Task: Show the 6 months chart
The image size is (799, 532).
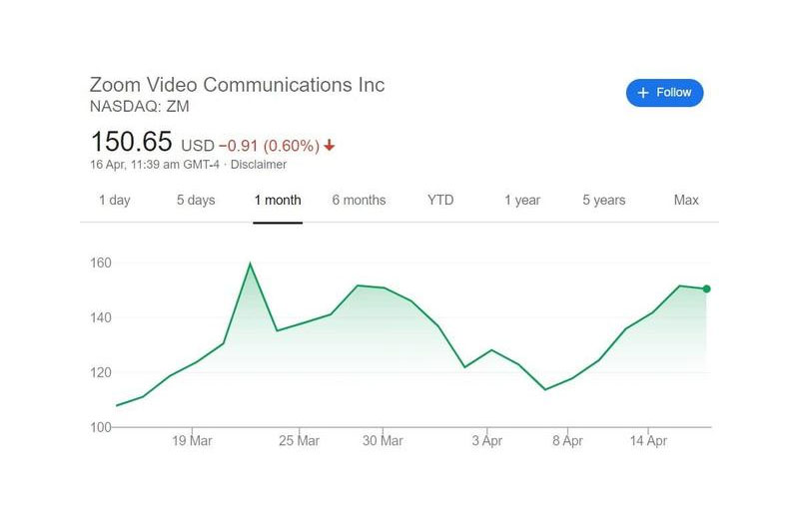Action: click(359, 200)
